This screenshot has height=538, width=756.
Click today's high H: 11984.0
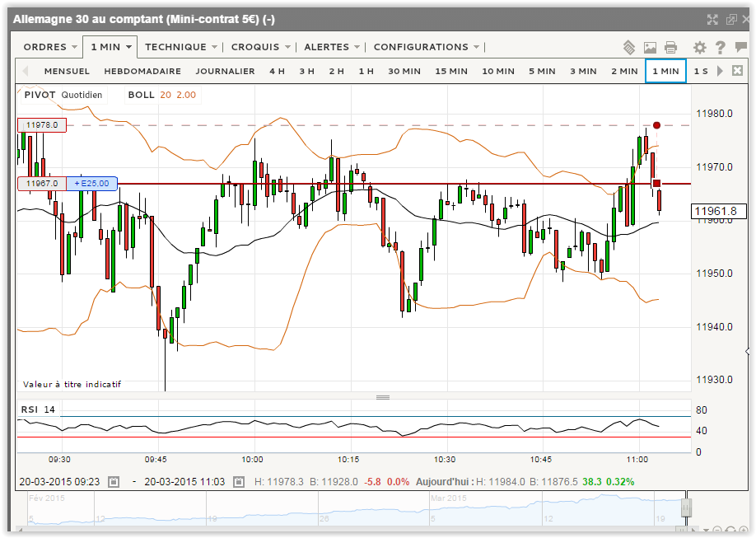pyautogui.click(x=499, y=481)
